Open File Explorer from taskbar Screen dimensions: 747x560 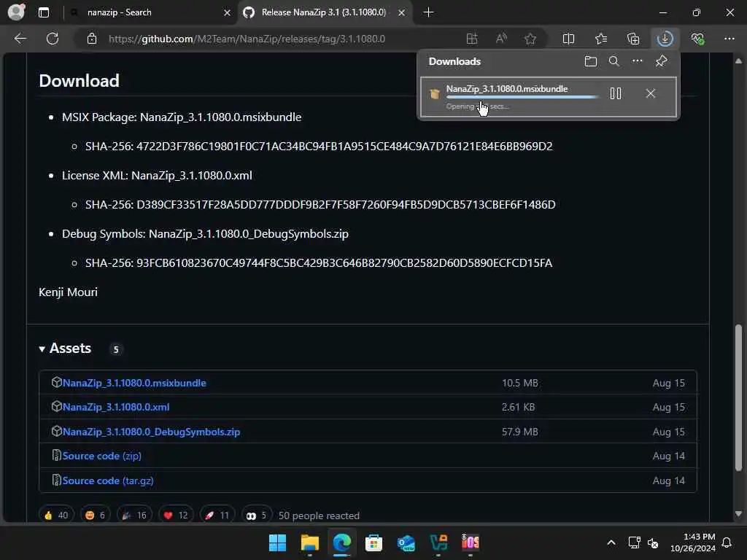[x=309, y=542]
